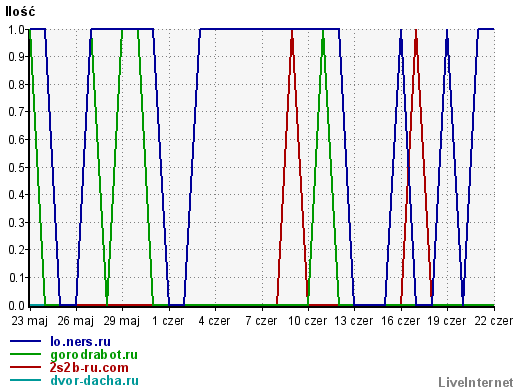Click the 2s2b-ru.com legend label
This screenshot has height=392, width=520.
[89, 368]
